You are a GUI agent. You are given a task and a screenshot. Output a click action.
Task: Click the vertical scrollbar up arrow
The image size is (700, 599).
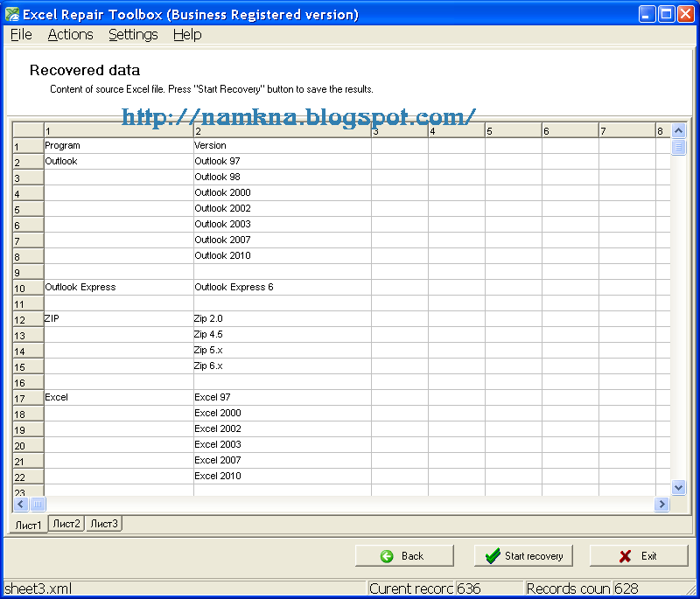pos(678,130)
